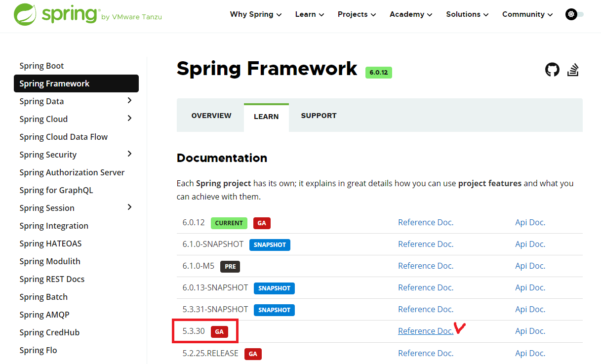Click the 6.0.13-SNAPSHOT version text
601x364 pixels.
click(215, 287)
